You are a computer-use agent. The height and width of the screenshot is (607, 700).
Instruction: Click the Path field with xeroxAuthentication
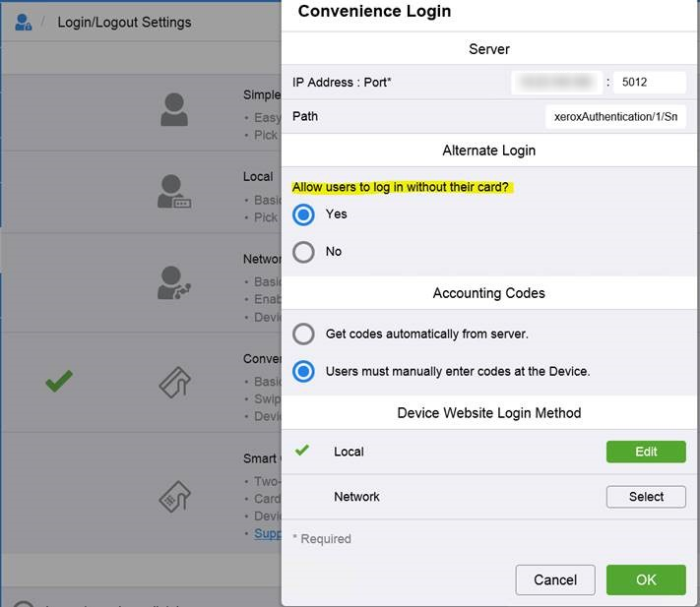click(615, 117)
